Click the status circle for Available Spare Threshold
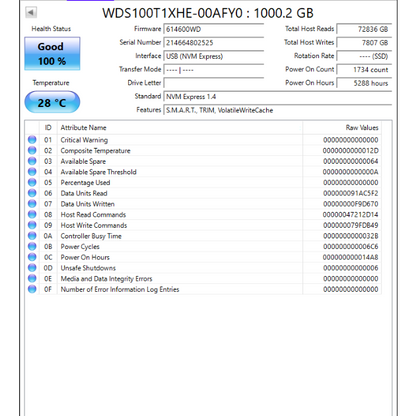Image resolution: width=416 pixels, height=416 pixels. point(32,172)
